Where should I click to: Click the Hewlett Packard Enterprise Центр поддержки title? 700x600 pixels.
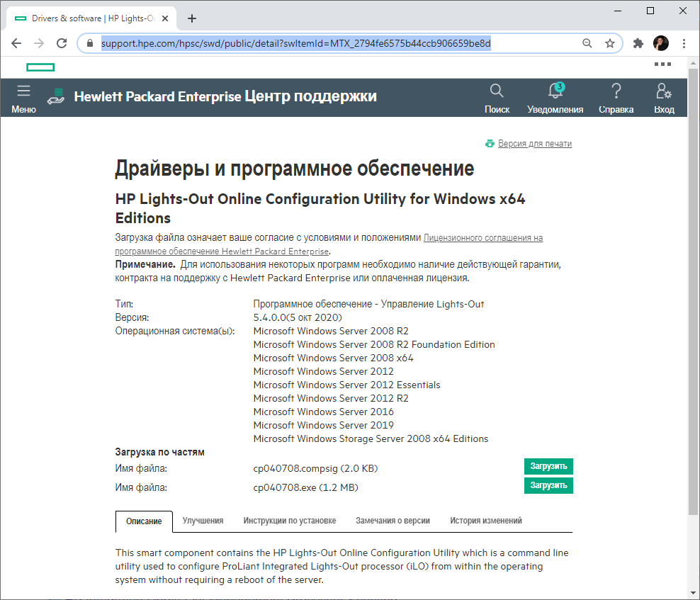(x=225, y=96)
